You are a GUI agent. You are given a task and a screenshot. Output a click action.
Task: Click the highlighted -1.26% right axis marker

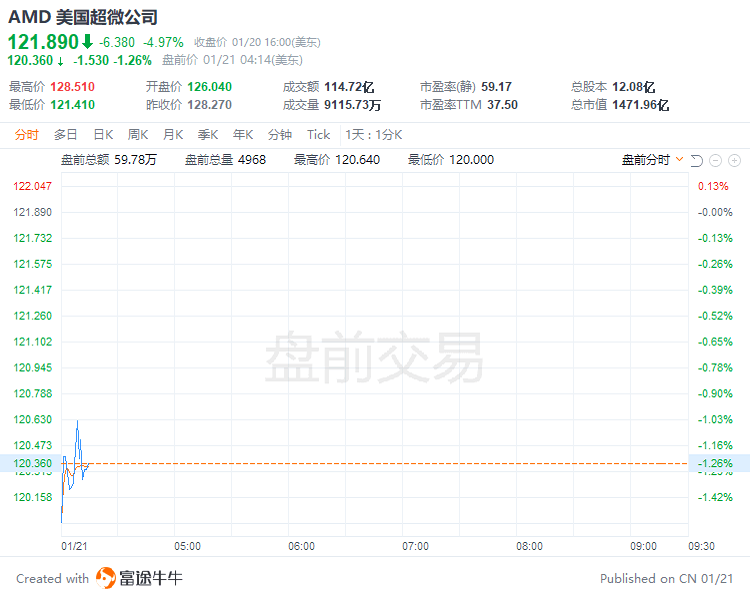719,463
